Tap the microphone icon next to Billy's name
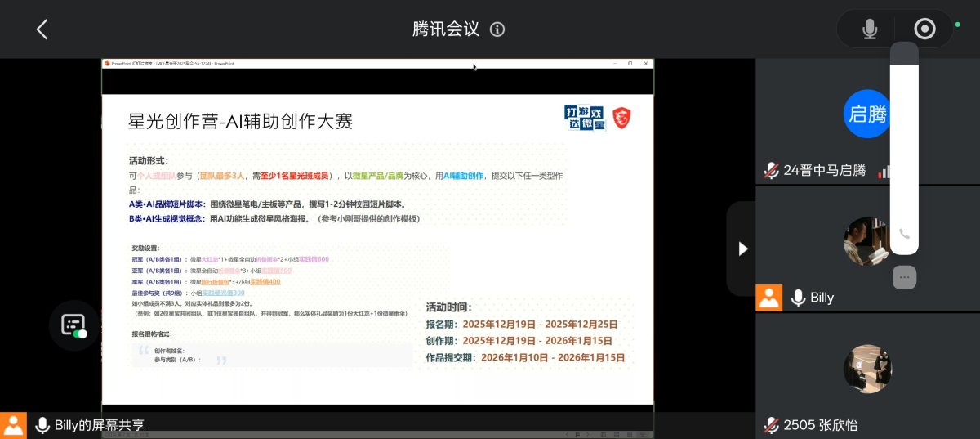Image resolution: width=980 pixels, height=439 pixels. coord(797,298)
